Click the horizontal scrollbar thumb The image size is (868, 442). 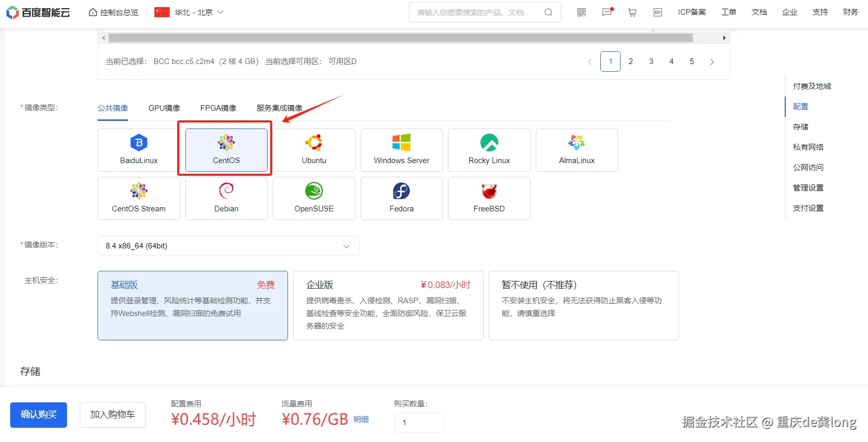click(401, 38)
